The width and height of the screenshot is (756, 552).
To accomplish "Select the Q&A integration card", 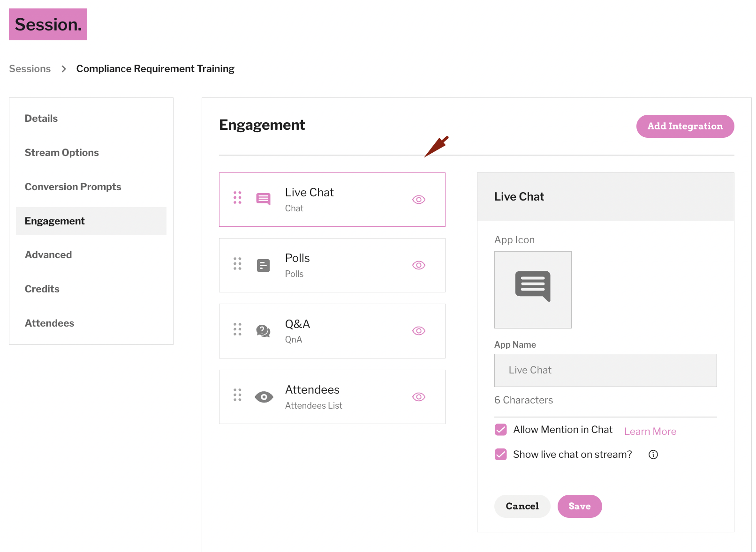I will [332, 331].
